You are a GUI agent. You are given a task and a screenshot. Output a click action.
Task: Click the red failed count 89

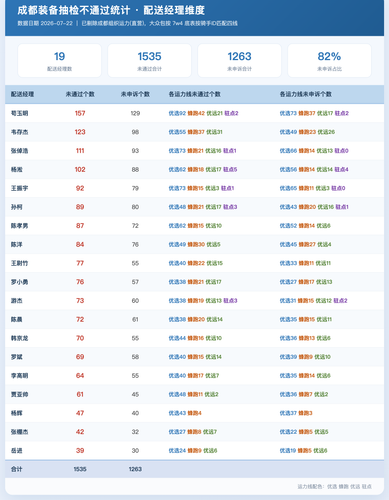tap(80, 207)
